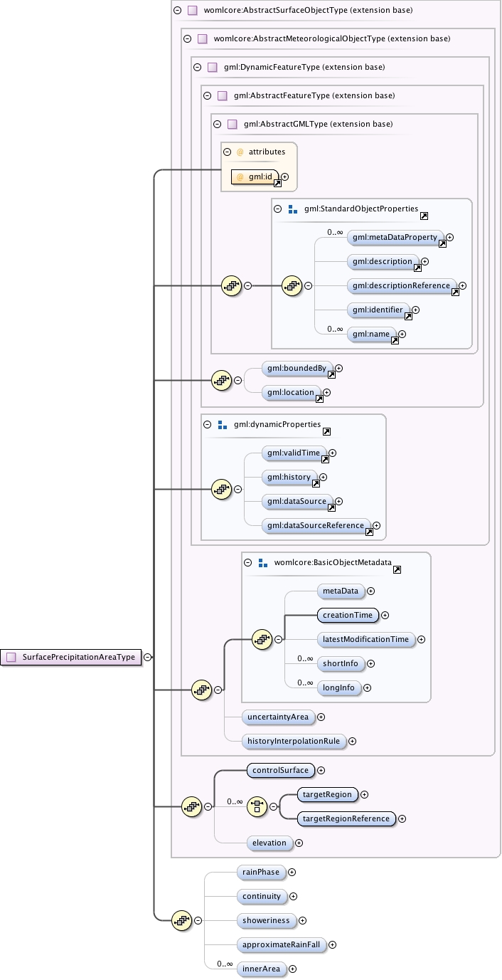Expand latestModificationTime element

click(422, 639)
